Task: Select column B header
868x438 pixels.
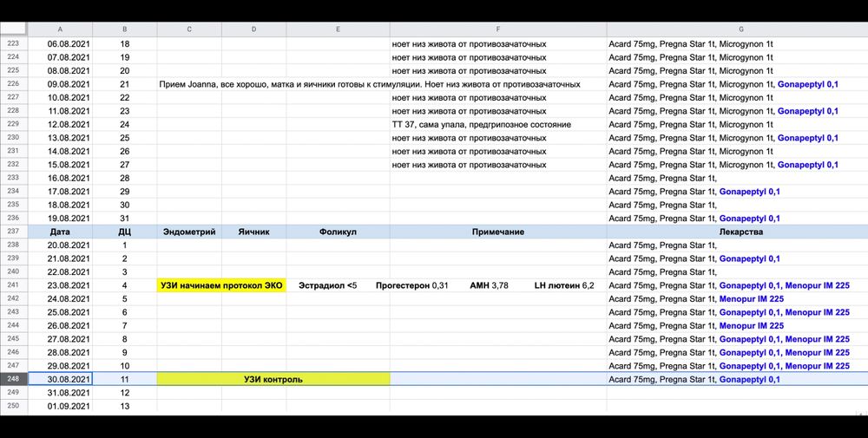Action: (124, 29)
